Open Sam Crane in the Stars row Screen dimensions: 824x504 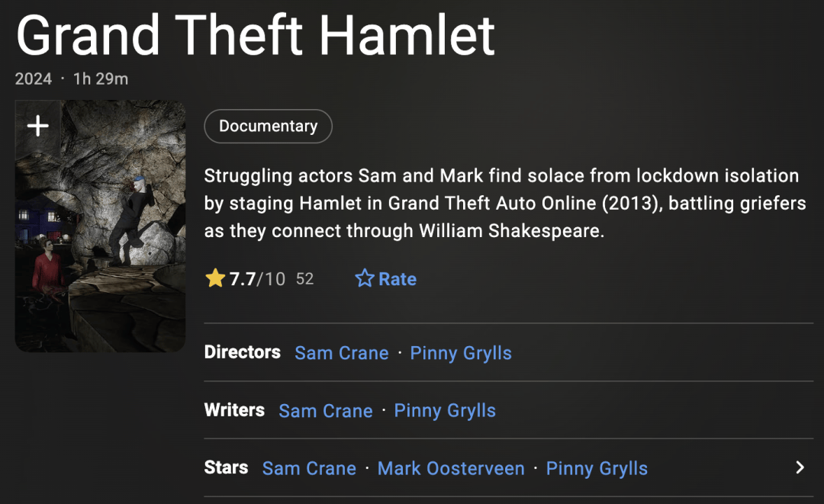[x=309, y=468]
